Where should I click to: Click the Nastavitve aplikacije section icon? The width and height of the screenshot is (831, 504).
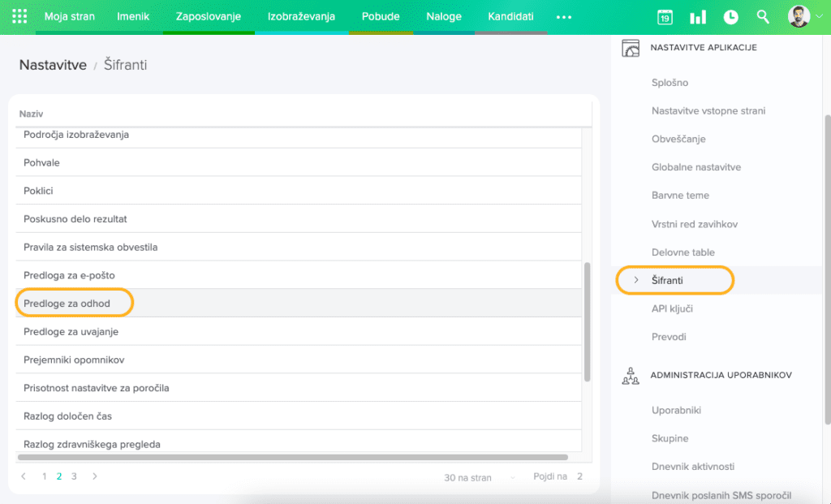pyautogui.click(x=631, y=48)
